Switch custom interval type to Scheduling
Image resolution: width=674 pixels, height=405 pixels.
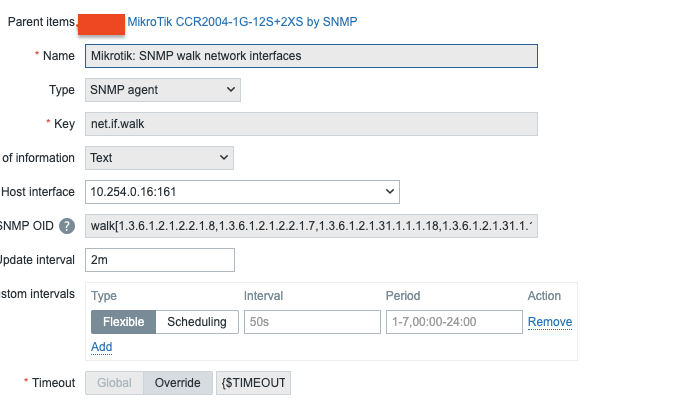point(198,322)
